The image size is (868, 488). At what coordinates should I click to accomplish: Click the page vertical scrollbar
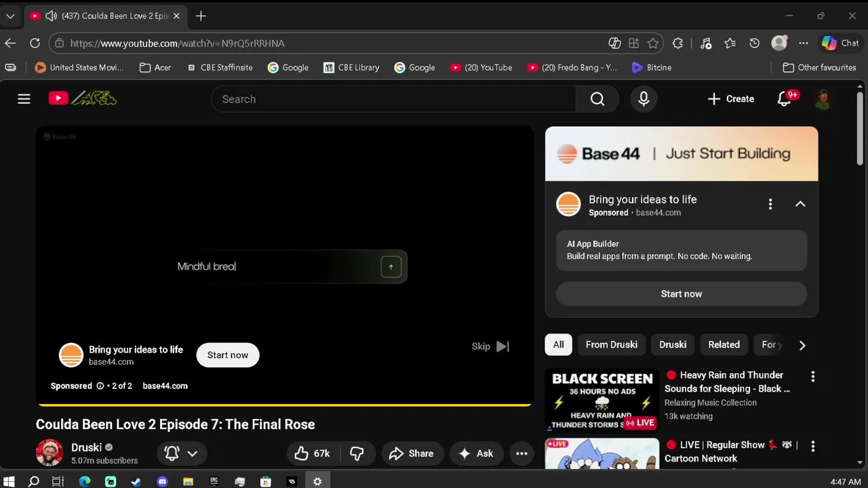[861, 129]
